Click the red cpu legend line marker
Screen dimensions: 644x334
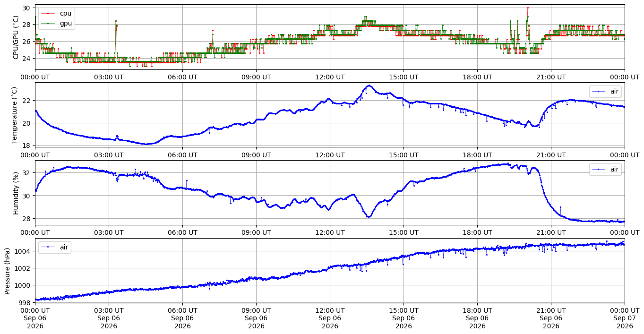48,13
